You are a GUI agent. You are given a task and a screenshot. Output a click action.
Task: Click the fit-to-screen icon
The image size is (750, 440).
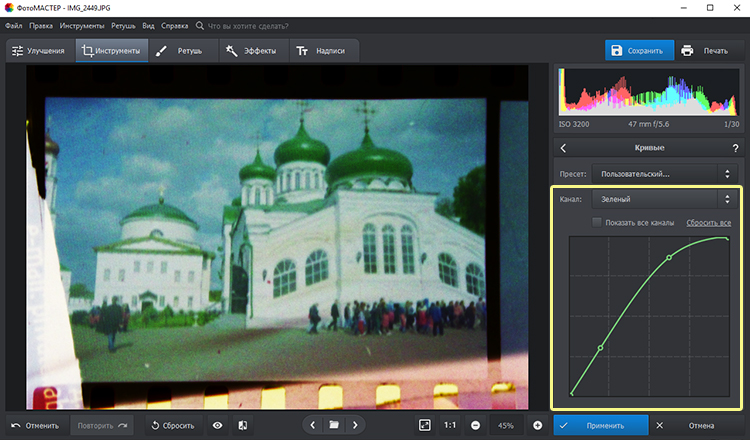[x=425, y=425]
